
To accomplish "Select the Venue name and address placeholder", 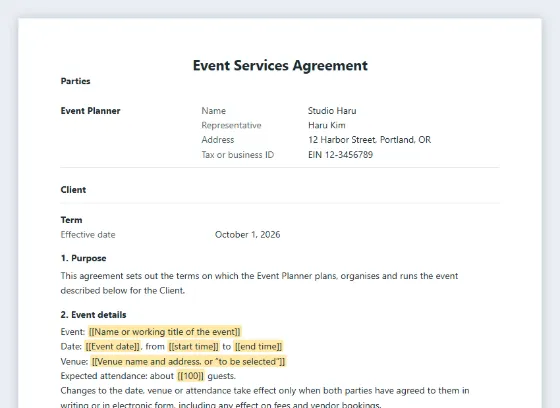I will click(x=188, y=361).
